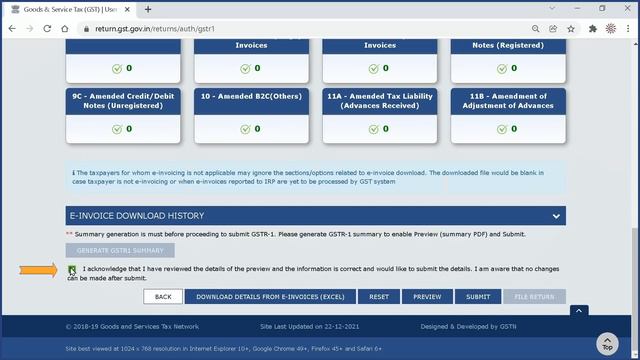Open tab search chevron in title bar
This screenshot has height=360, width=640.
(x=552, y=8)
